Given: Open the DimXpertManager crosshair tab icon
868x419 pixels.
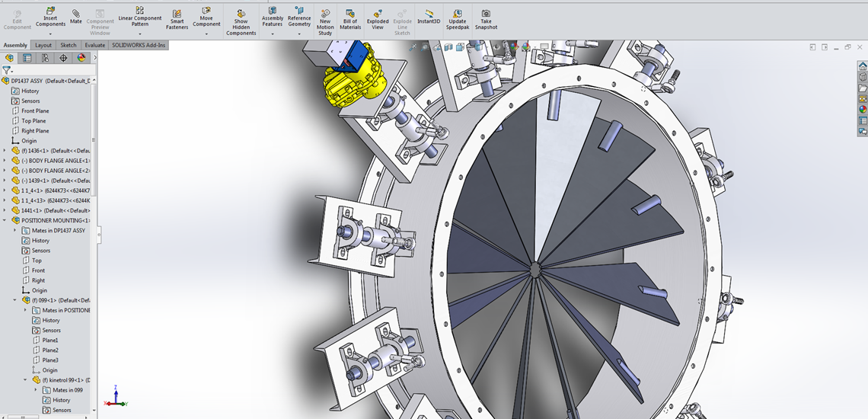Looking at the screenshot, I should tap(63, 58).
